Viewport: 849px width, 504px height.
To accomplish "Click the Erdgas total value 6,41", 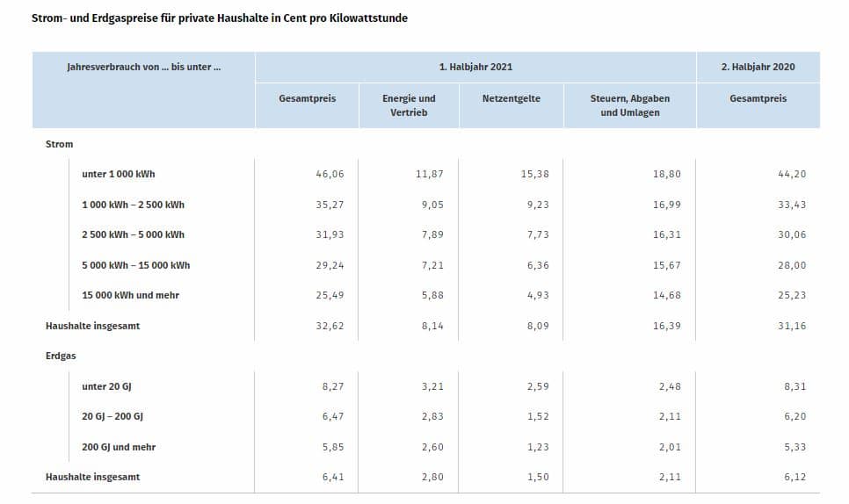I will pyautogui.click(x=333, y=477).
